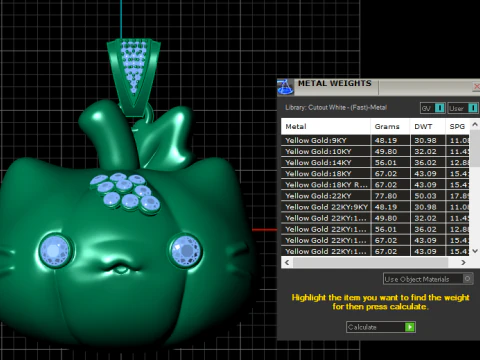Toggle Use Object Materials option
Viewport: 480px width, 360px height.
click(428, 279)
